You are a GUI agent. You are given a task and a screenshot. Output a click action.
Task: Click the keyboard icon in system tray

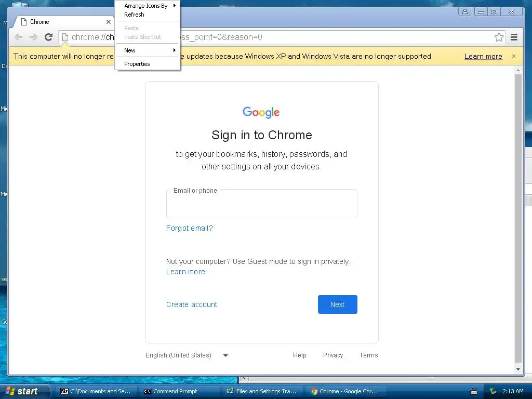tap(474, 392)
